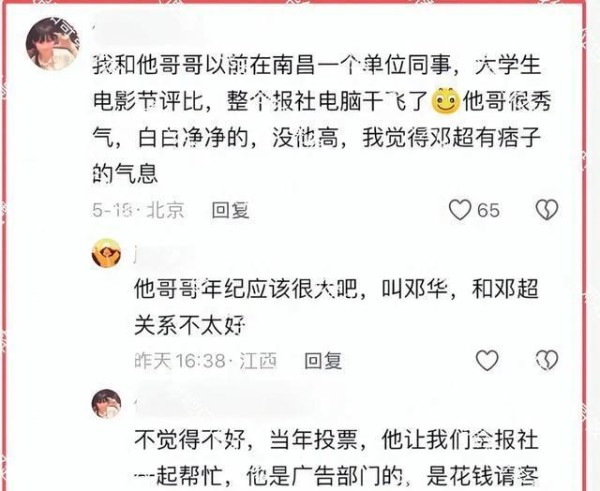The width and height of the screenshot is (600, 491).
Task: Tap the 5-18 · 北京 timestamp
Action: pyautogui.click(x=138, y=210)
